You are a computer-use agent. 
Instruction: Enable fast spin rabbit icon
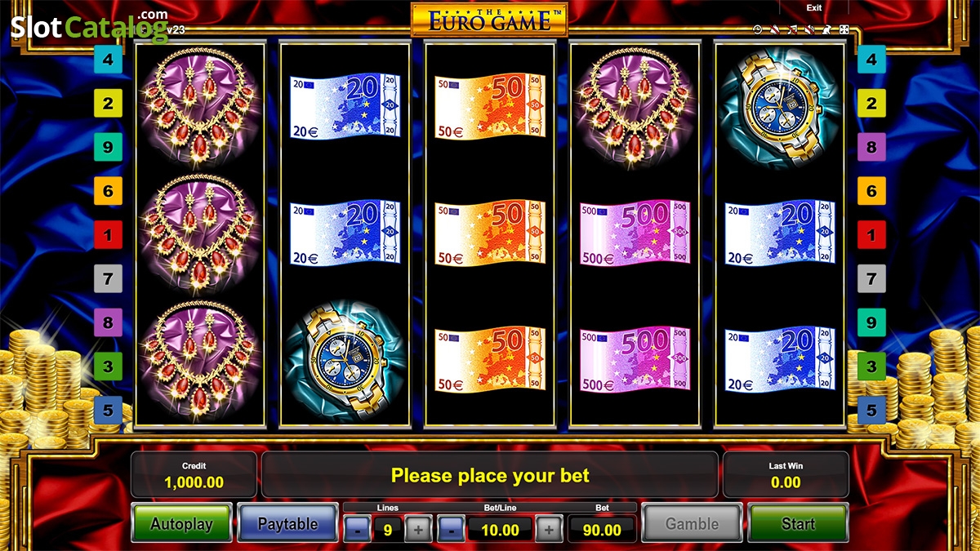826,29
